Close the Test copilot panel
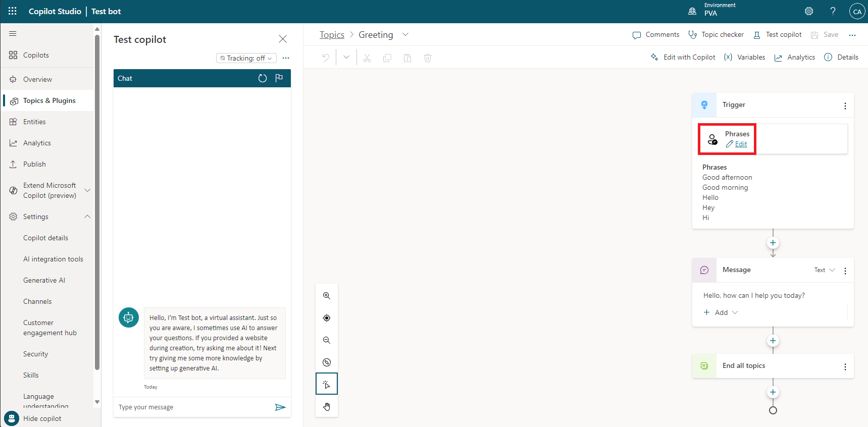 283,39
